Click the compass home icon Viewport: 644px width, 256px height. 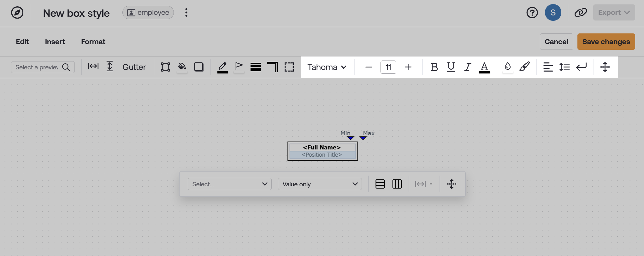[x=17, y=13]
